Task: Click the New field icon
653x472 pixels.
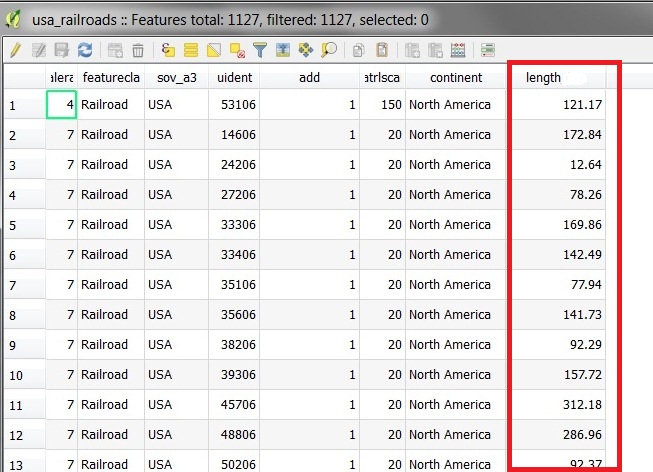Action: 412,50
